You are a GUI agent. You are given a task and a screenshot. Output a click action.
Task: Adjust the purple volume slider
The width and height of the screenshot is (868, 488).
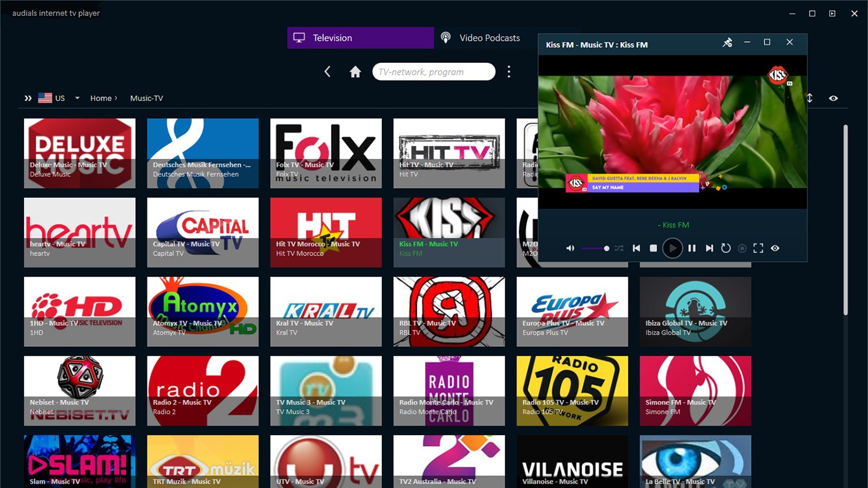tap(595, 248)
